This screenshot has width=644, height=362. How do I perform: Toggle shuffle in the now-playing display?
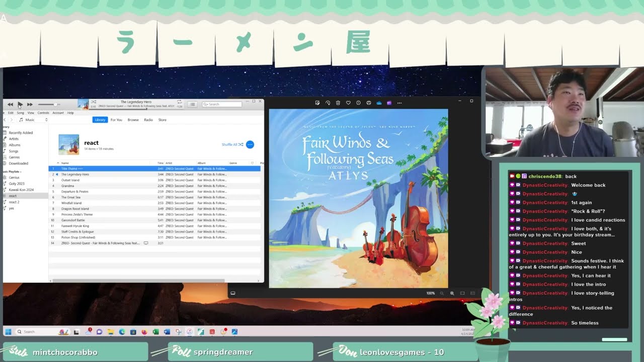93,102
